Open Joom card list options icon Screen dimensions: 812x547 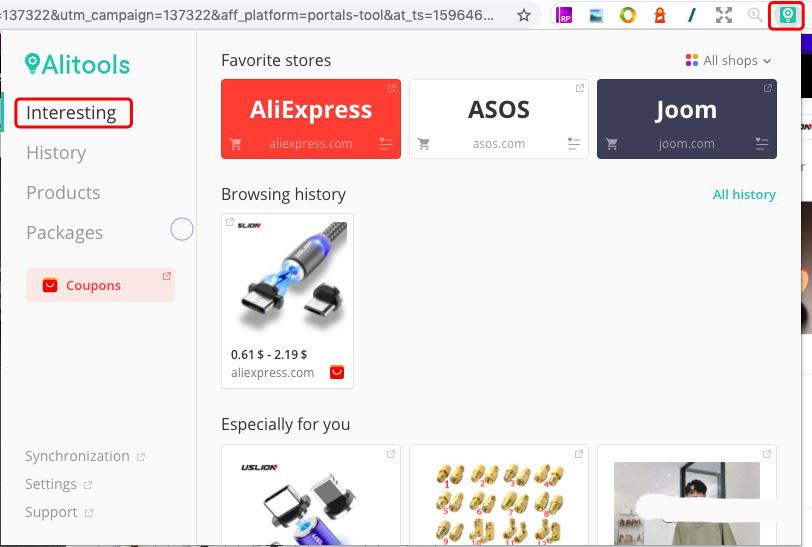coord(761,143)
